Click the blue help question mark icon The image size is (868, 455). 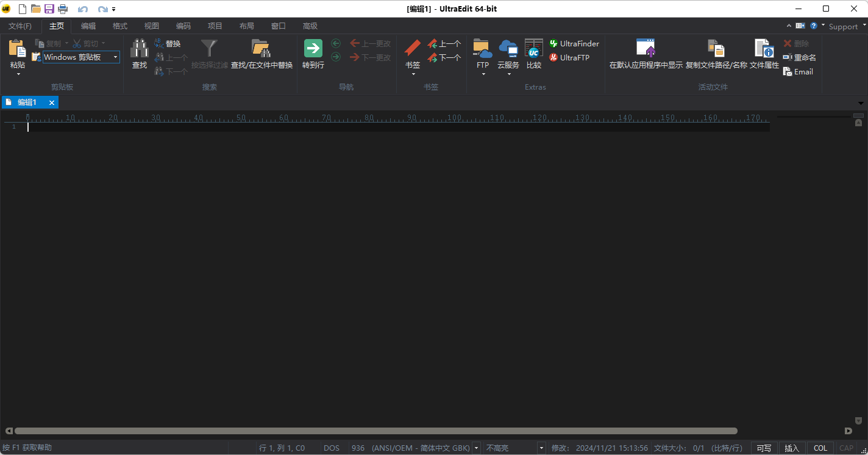tap(814, 26)
